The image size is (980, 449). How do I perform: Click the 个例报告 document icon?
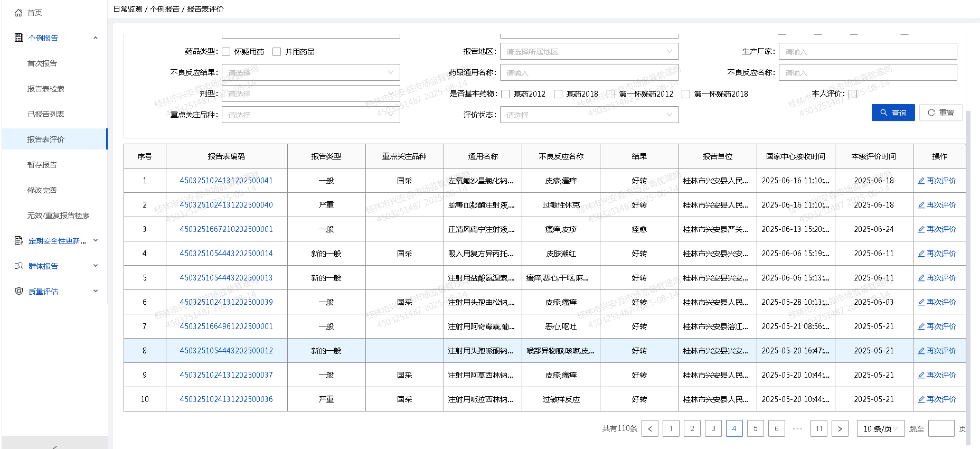click(19, 38)
